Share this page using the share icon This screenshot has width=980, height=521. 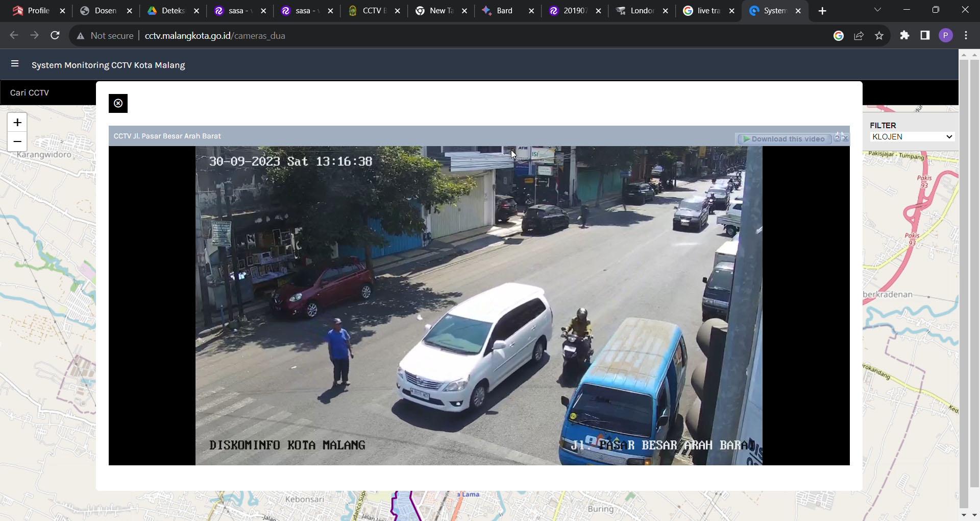click(859, 35)
